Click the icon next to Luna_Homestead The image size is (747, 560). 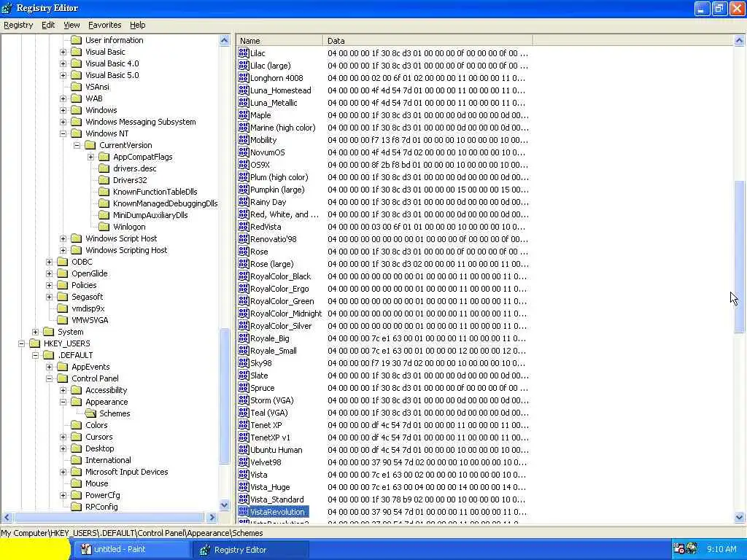(x=244, y=90)
